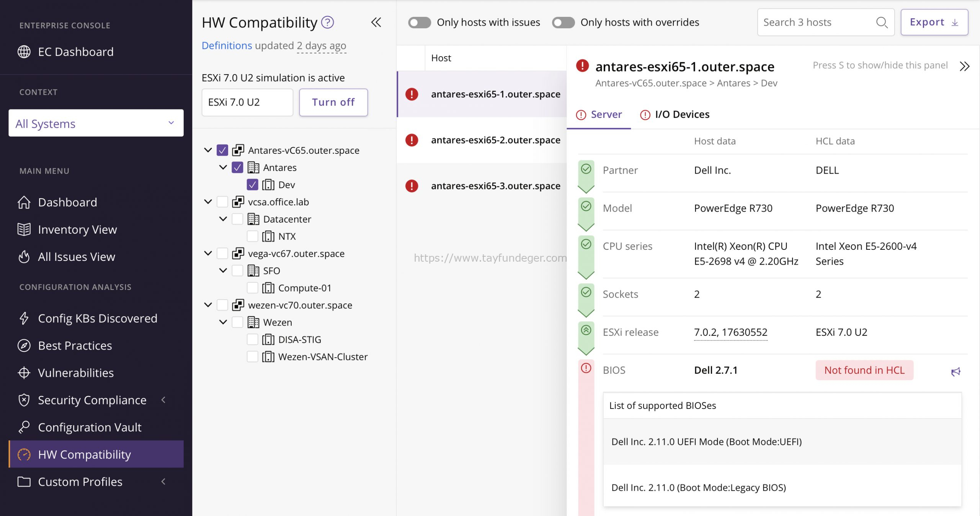Screen dimensions: 980x516
Task: Open Best Practices menu item
Action: [x=96, y=345]
